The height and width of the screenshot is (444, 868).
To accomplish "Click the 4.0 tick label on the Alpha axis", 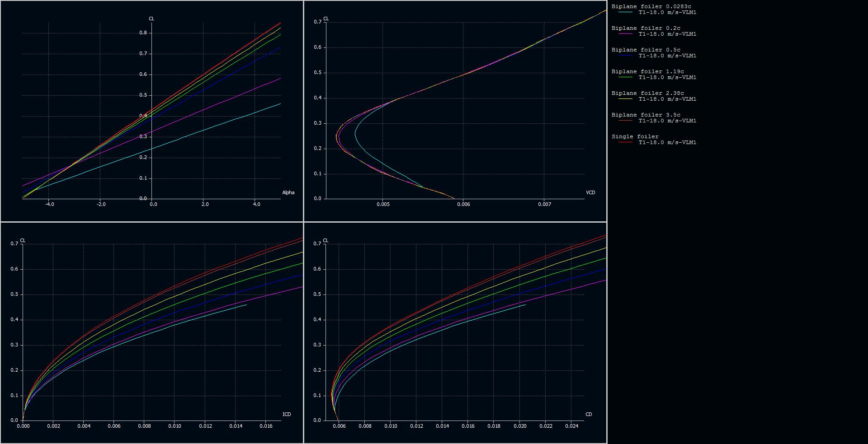I will click(x=256, y=205).
